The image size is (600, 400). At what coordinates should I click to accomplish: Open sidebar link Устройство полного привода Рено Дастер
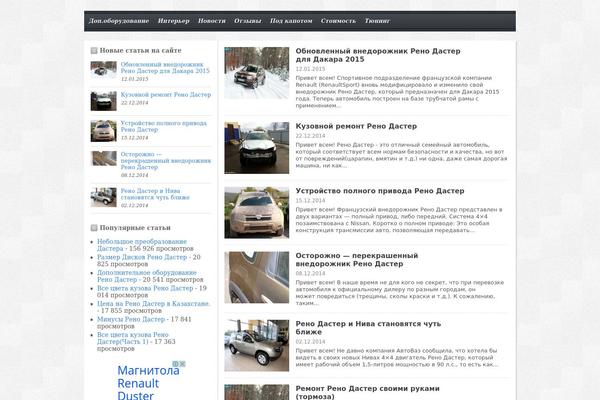[164, 126]
